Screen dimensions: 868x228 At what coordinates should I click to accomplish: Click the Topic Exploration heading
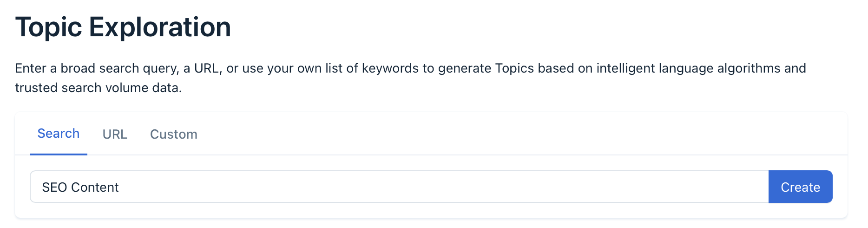123,27
